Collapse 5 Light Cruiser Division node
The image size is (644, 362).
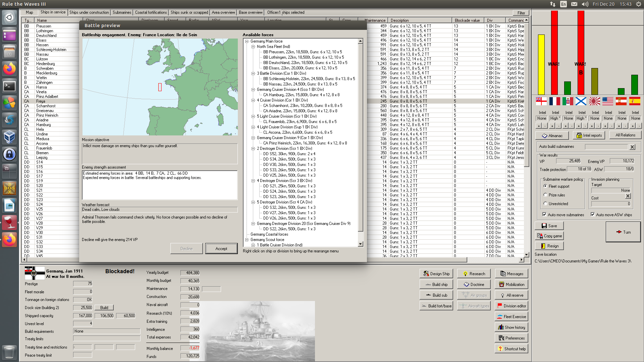point(253,116)
